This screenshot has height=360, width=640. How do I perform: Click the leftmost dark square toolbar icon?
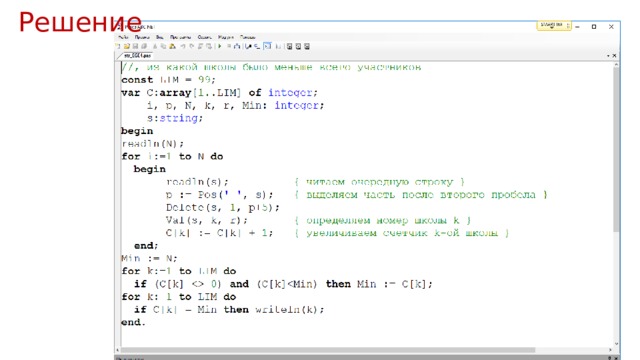click(289, 46)
